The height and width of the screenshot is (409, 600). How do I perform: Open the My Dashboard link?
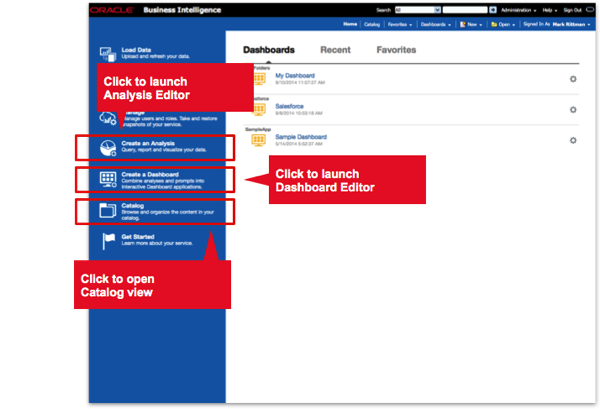pos(295,76)
